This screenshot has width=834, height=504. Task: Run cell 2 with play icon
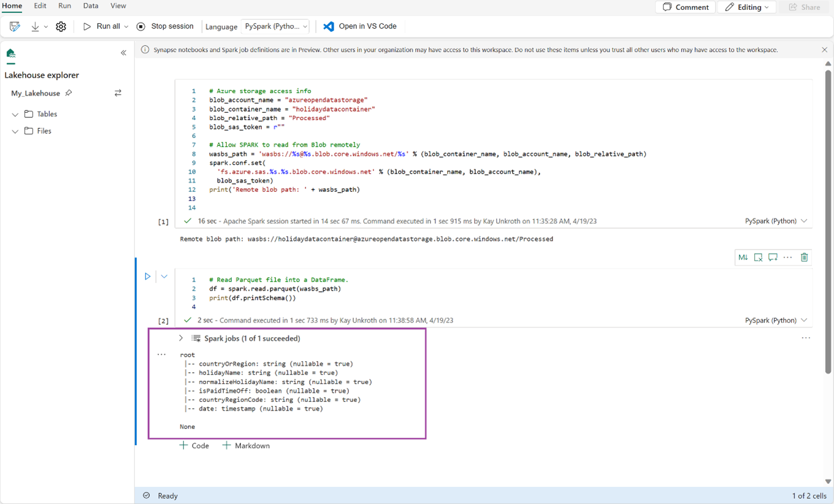(147, 277)
